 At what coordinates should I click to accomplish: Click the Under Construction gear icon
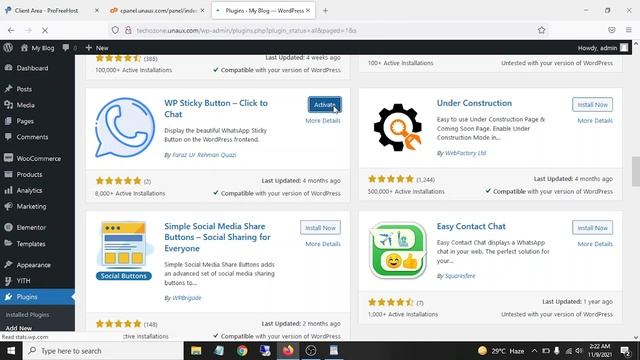[x=398, y=127]
